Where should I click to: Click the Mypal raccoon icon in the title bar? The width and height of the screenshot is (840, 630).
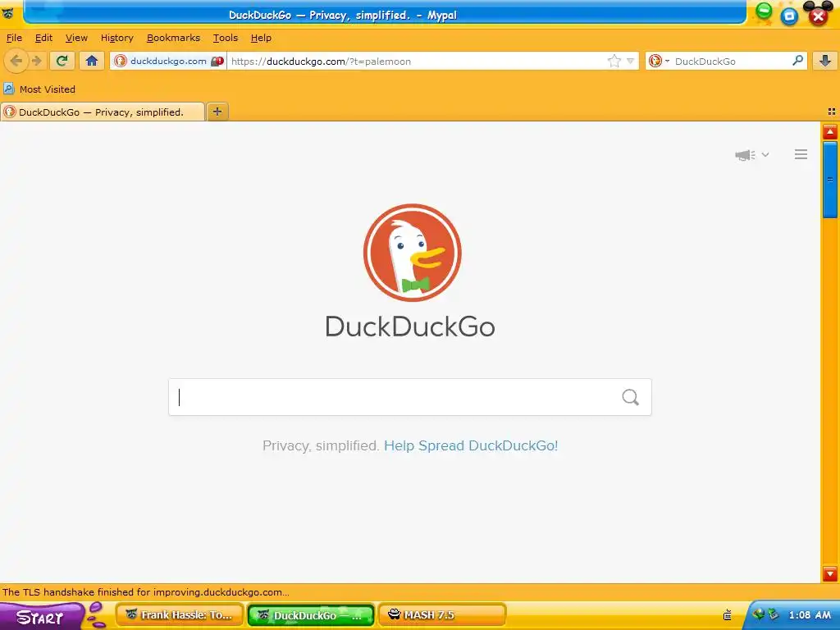pyautogui.click(x=8, y=13)
